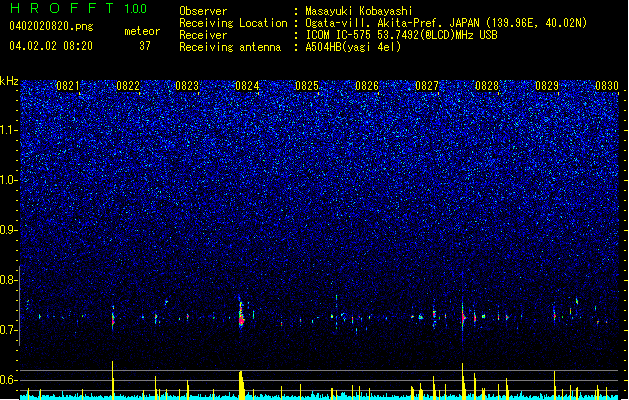Click the 1.1 kHz axis label
The height and width of the screenshot is (400, 629).
click(x=9, y=130)
